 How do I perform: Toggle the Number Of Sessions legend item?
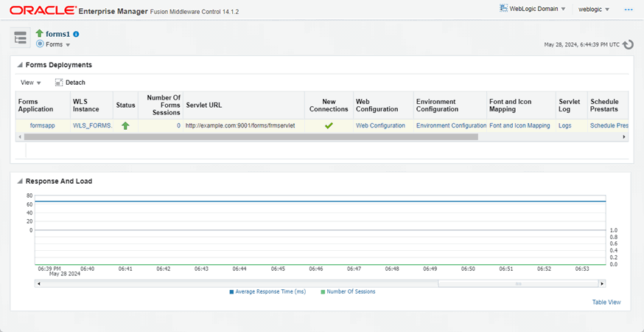coord(348,291)
